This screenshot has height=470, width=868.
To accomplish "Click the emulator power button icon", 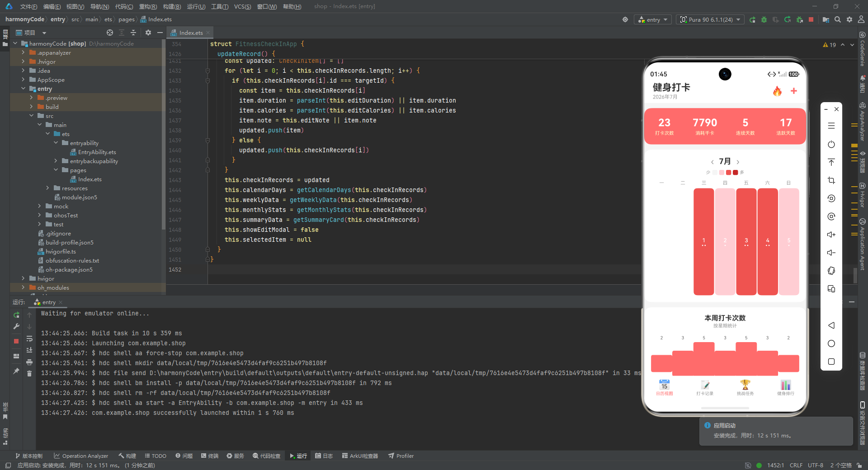I will [x=831, y=144].
